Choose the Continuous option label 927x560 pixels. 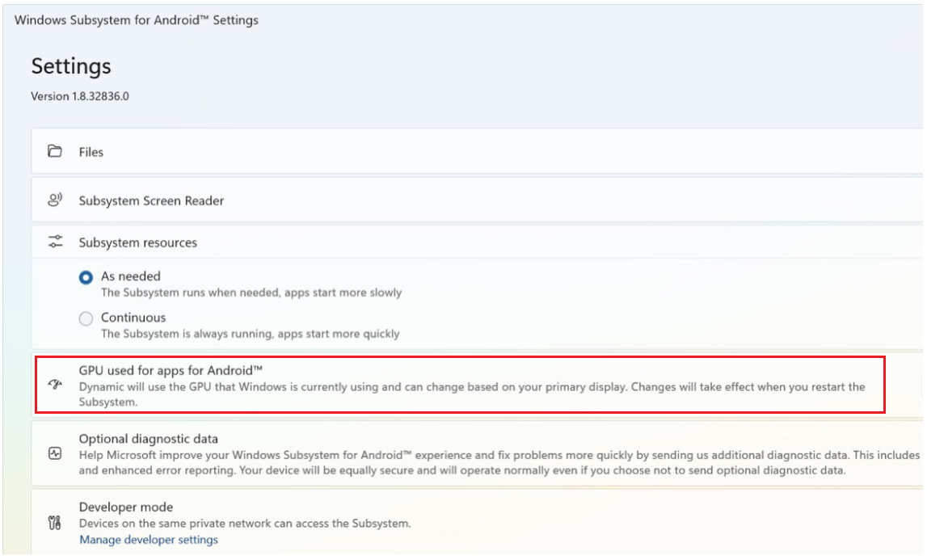133,318
